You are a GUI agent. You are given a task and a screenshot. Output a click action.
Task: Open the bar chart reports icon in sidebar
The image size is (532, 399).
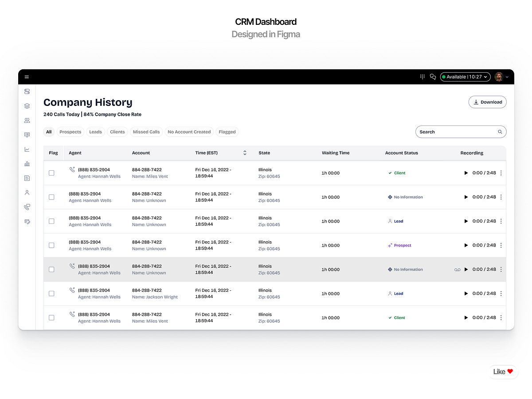coord(27,164)
